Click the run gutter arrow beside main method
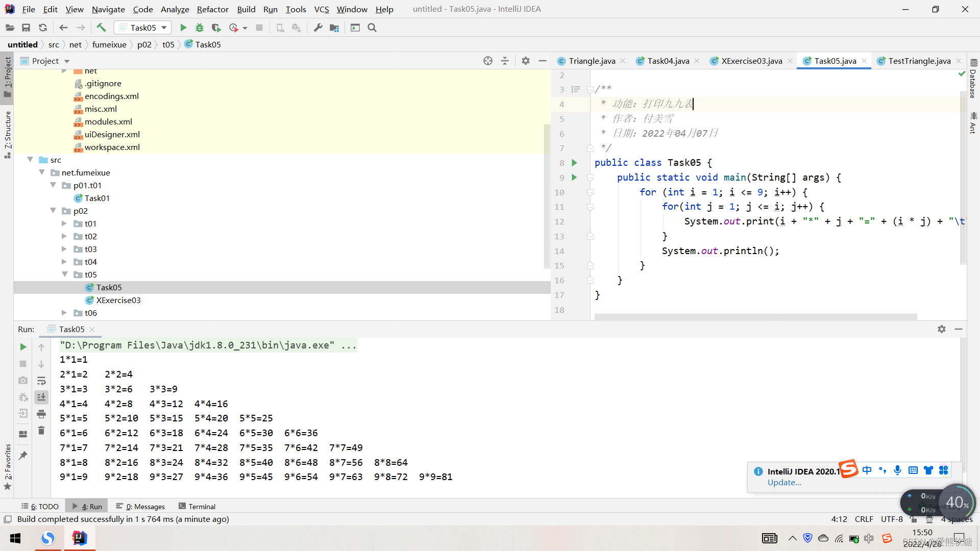This screenshot has width=980, height=551. coord(574,178)
